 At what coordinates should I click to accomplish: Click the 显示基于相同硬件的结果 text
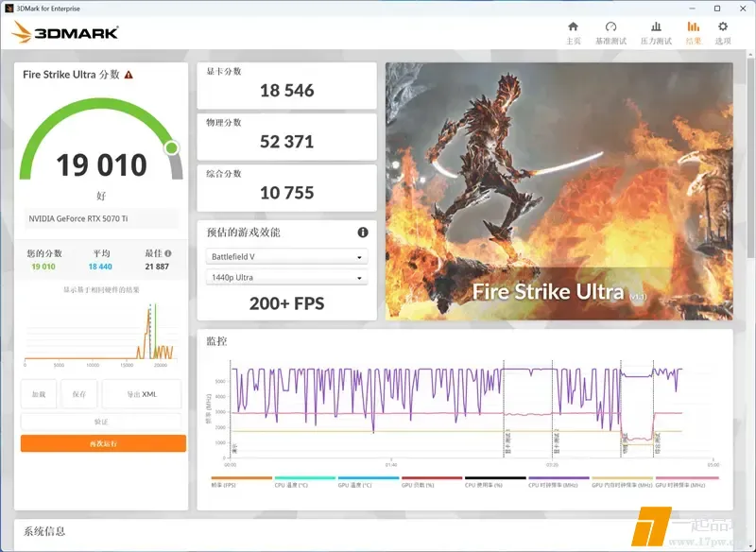pyautogui.click(x=101, y=290)
